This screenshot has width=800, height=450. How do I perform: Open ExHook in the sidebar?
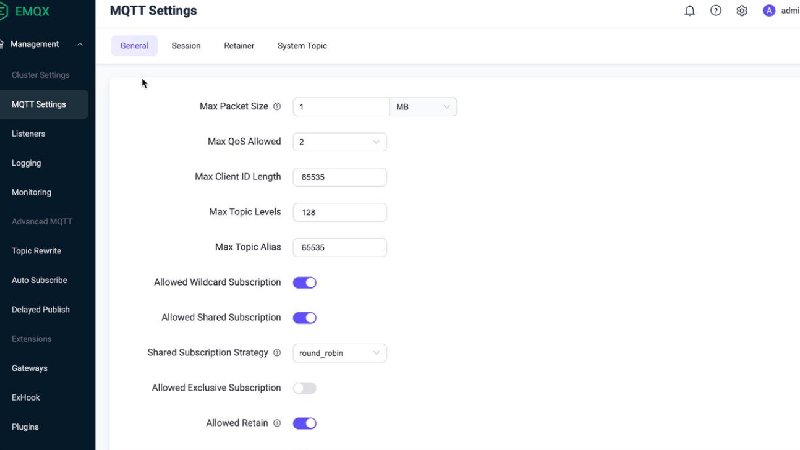26,397
